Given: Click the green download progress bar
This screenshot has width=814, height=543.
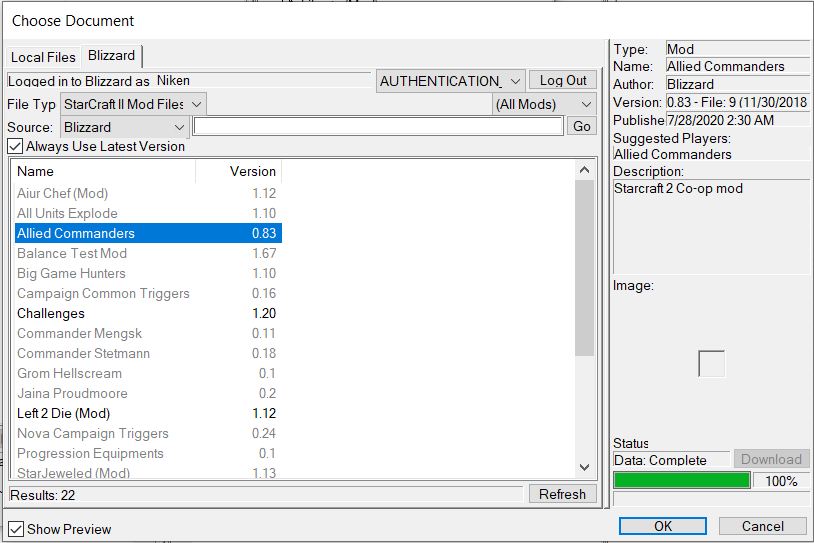Looking at the screenshot, I should click(682, 481).
